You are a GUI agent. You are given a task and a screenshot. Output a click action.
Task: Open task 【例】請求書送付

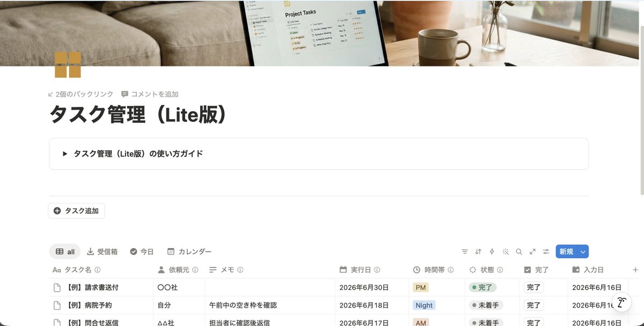pyautogui.click(x=93, y=287)
